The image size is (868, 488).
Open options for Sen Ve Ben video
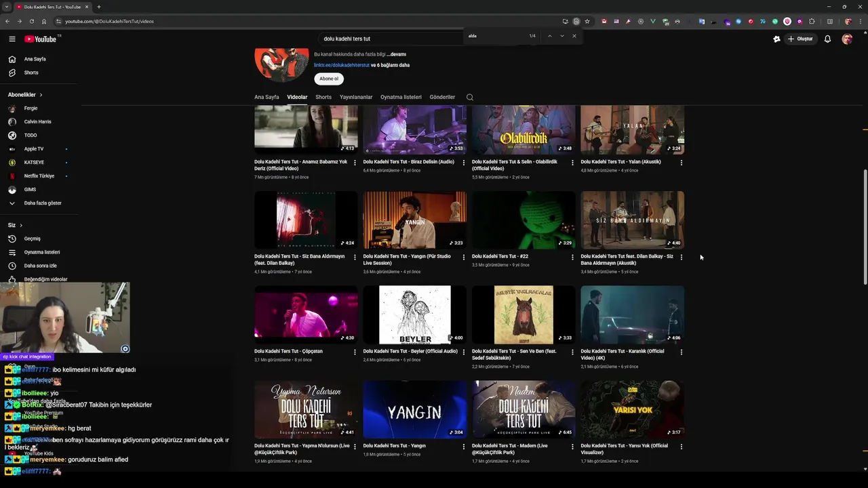[572, 352]
